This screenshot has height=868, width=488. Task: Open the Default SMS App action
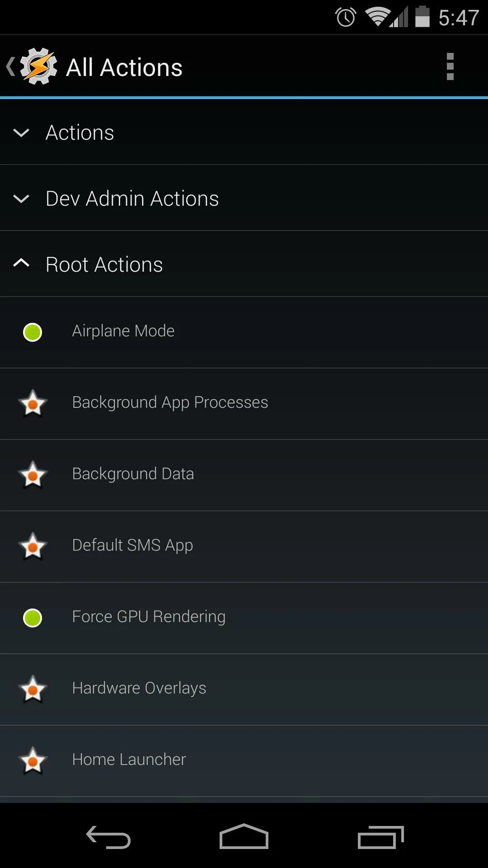132,546
